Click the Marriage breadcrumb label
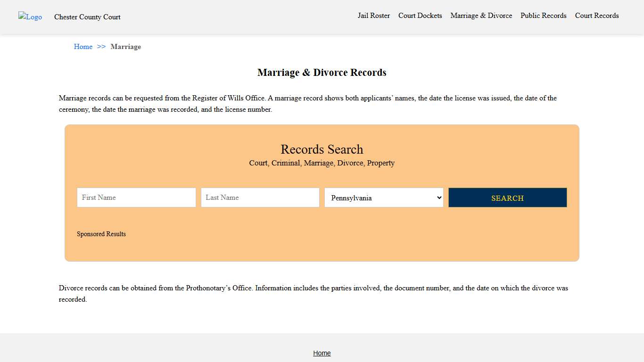This screenshot has width=644, height=362. tap(125, 47)
